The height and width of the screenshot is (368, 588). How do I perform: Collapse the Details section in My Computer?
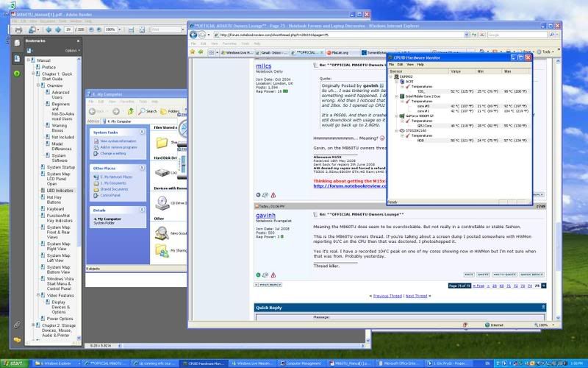click(x=142, y=210)
